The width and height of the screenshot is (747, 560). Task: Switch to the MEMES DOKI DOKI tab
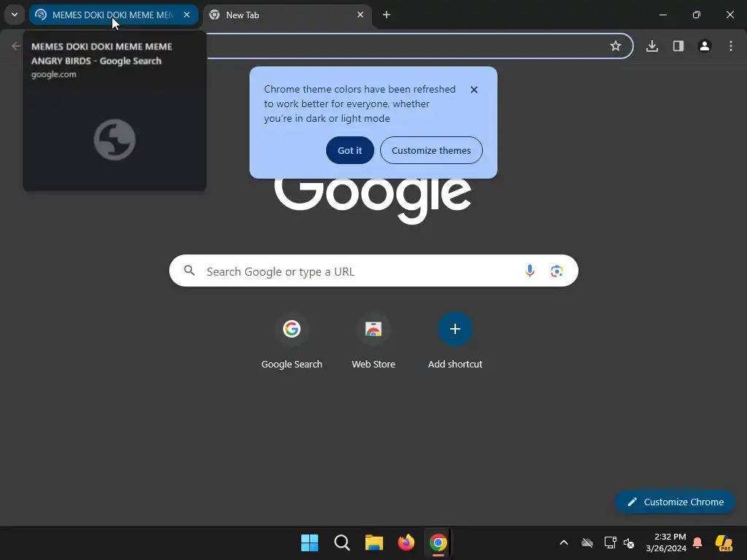pos(113,15)
